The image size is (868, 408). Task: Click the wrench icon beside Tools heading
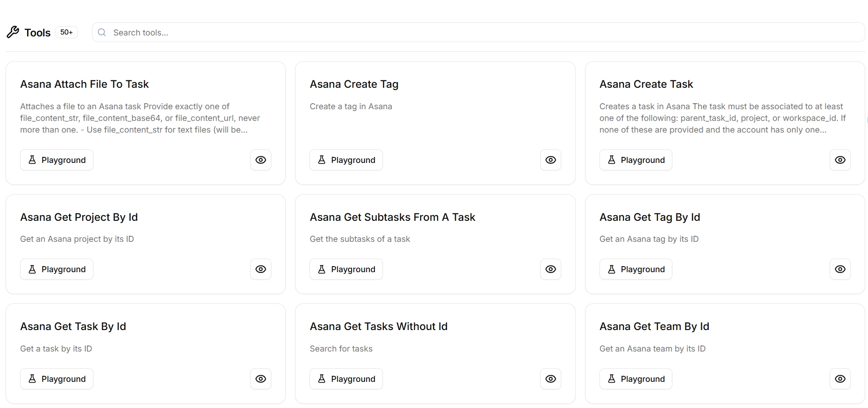13,32
